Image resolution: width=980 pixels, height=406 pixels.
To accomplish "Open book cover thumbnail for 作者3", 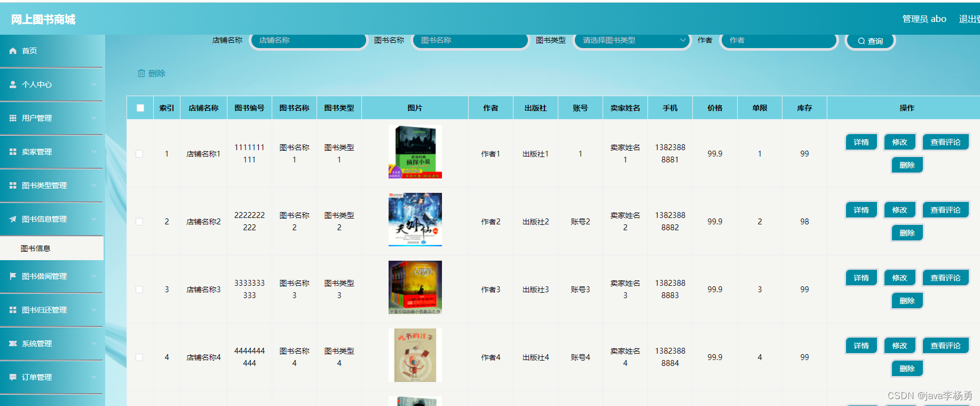I will coord(415,287).
